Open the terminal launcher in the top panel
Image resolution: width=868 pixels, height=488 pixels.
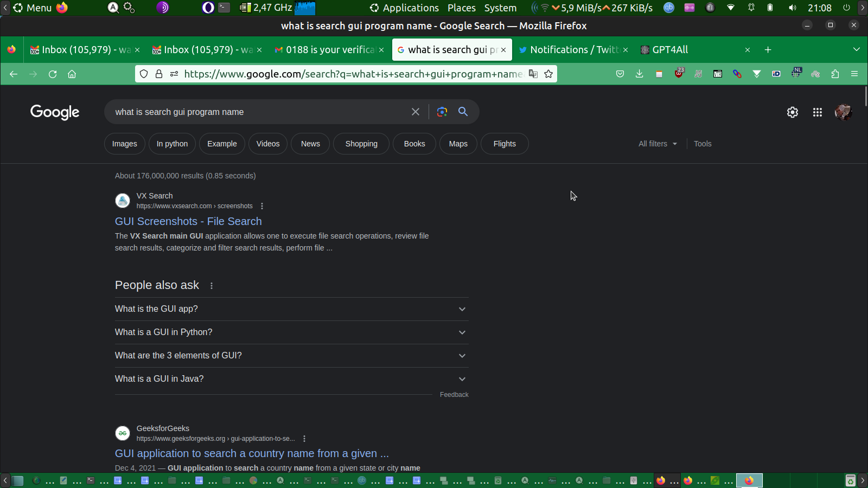(224, 8)
